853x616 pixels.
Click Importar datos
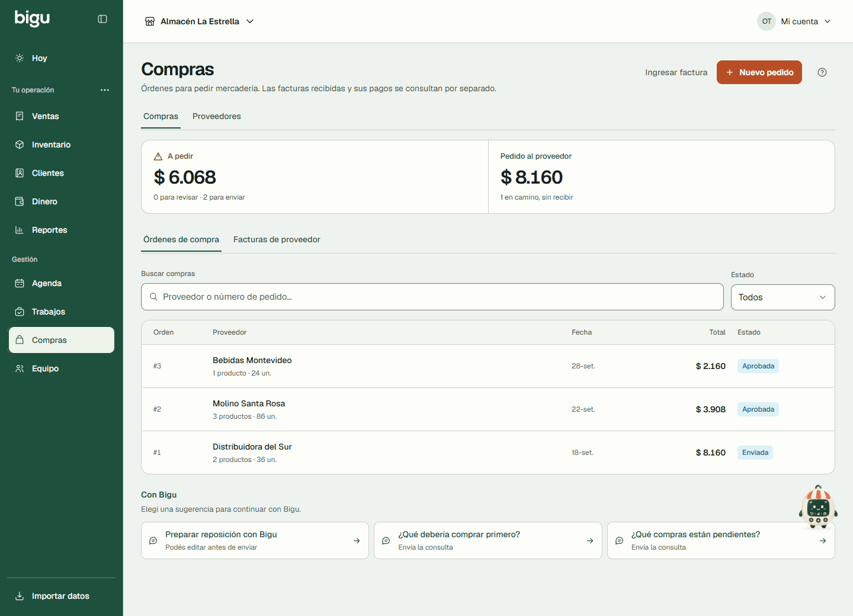point(62,596)
